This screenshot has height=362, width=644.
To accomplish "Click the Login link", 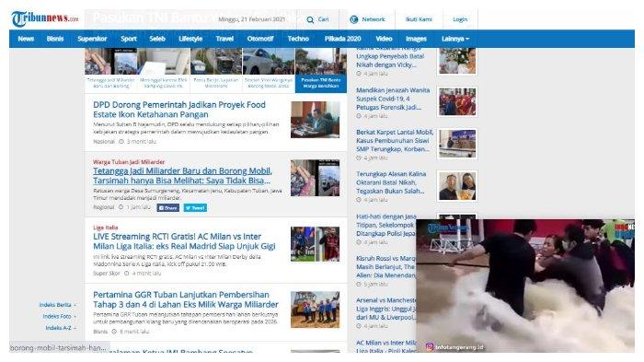I will (x=460, y=19).
